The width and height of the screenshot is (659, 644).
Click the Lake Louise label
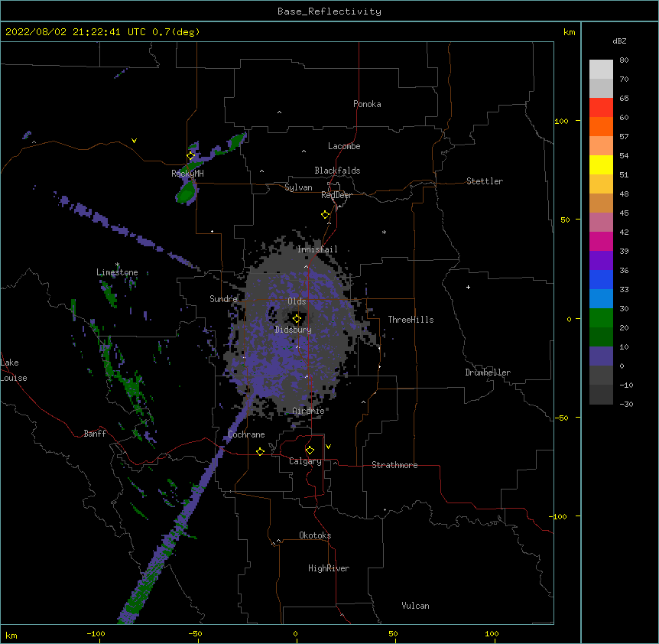13,370
